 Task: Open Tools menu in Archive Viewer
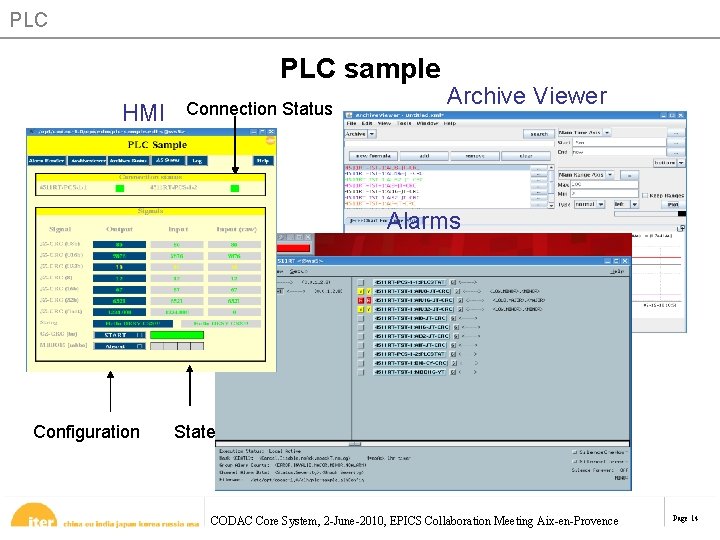[x=404, y=123]
